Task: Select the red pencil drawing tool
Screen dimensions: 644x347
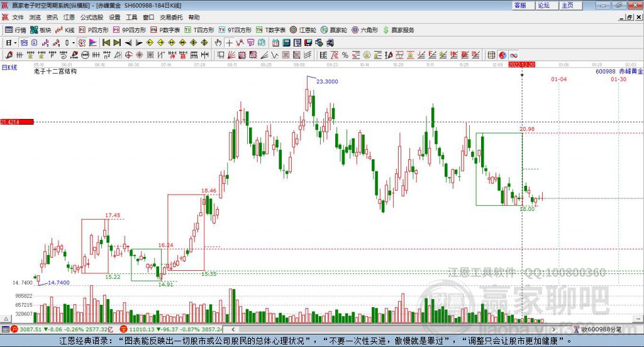Action: click(x=9, y=55)
